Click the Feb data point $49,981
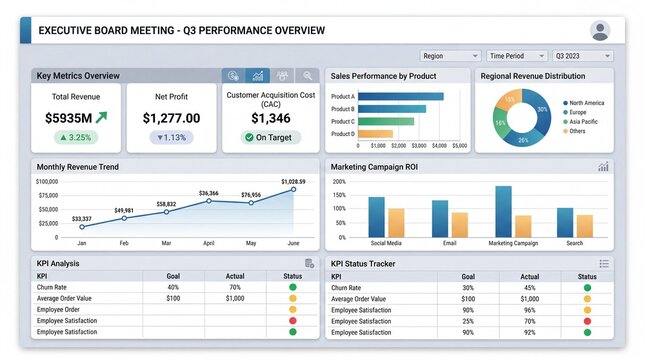645x360 pixels. (124, 218)
